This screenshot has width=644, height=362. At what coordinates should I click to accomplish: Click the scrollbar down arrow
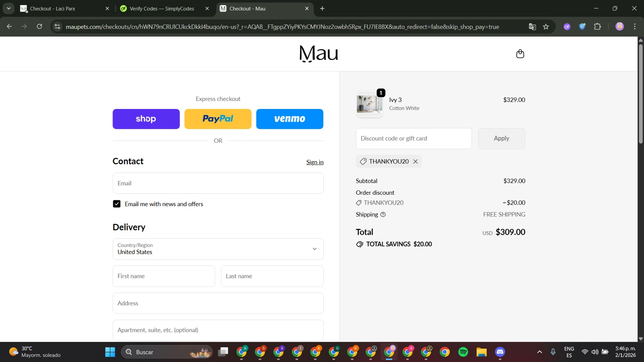[641, 338]
